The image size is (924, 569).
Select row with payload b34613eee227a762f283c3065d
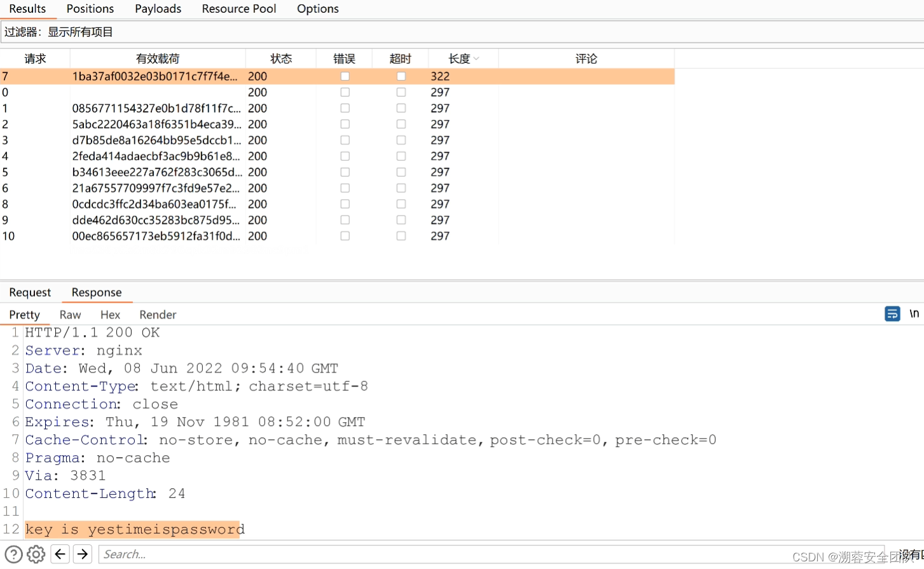pos(337,172)
